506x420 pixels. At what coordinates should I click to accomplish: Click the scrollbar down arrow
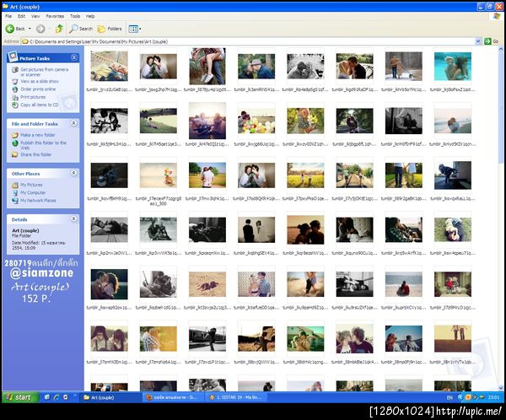[501, 388]
